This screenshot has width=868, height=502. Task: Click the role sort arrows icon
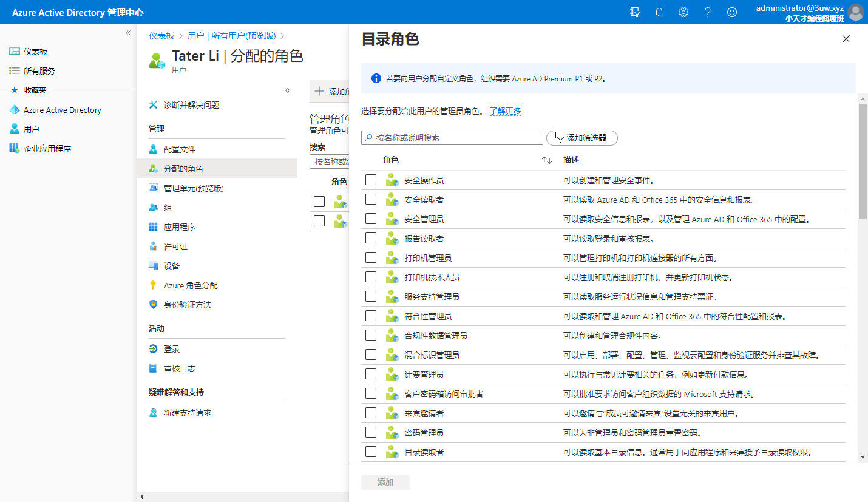click(547, 160)
